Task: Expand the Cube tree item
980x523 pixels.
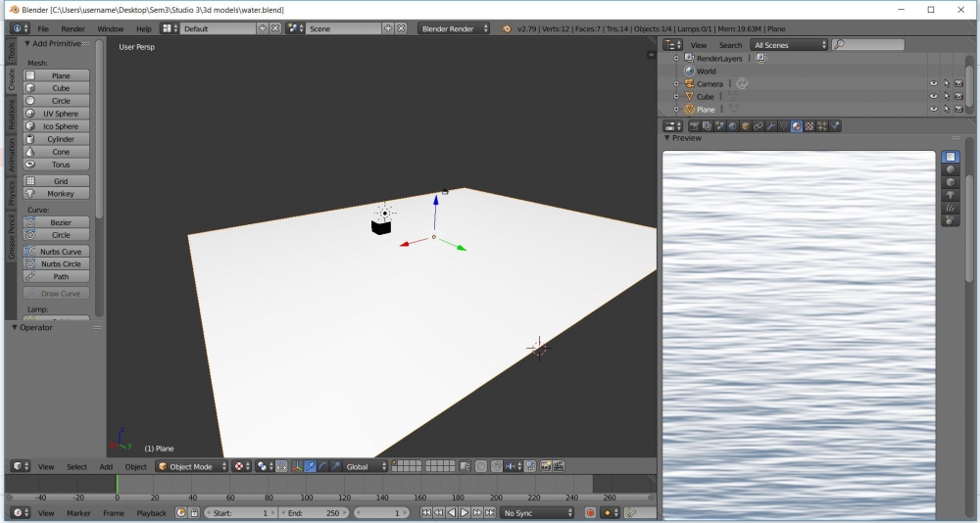Action: [676, 97]
